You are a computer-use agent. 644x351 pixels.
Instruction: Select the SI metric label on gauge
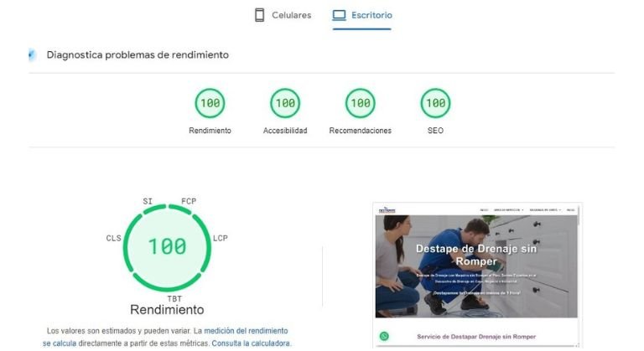148,202
